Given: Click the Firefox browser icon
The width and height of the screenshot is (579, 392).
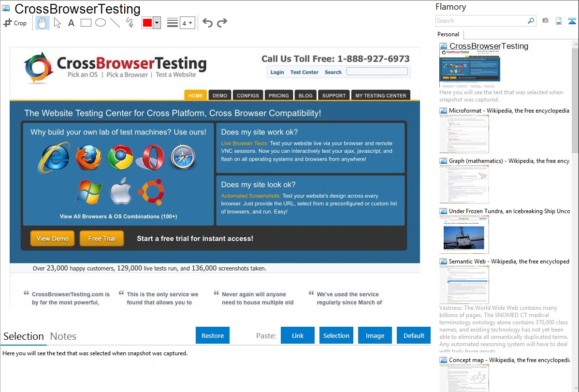Looking at the screenshot, I should 88,158.
